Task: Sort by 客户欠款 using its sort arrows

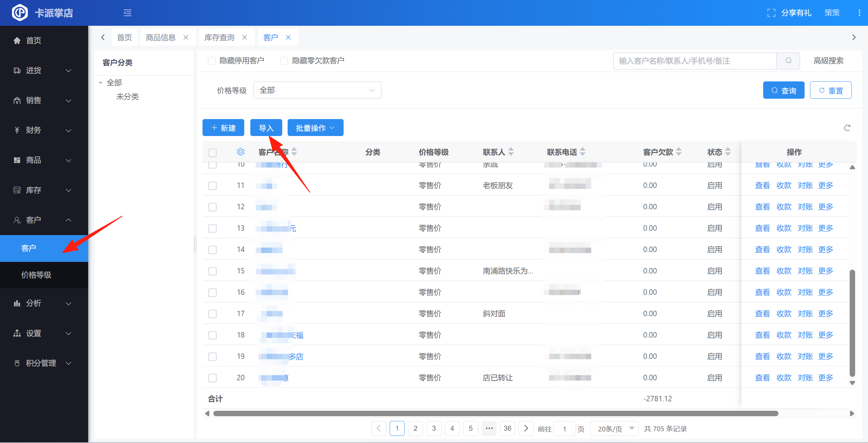Action: [x=679, y=152]
